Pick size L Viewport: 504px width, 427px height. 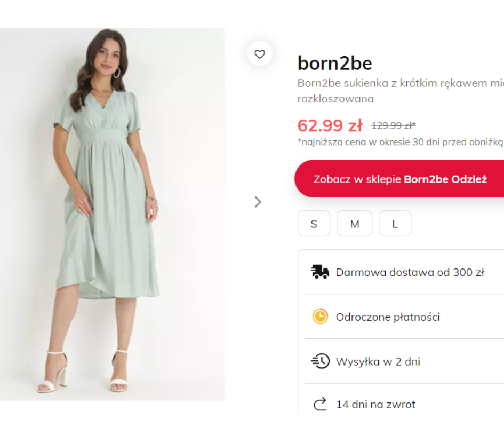click(395, 224)
